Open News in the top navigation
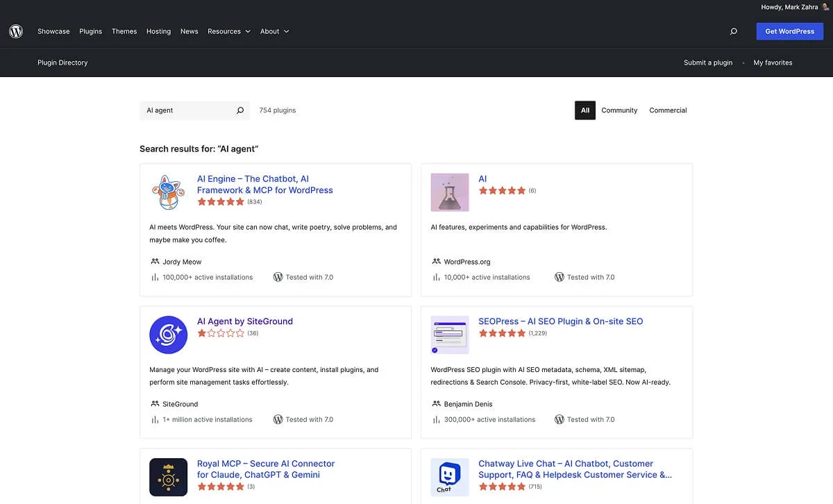Screen dimensions: 833x504 190,31
